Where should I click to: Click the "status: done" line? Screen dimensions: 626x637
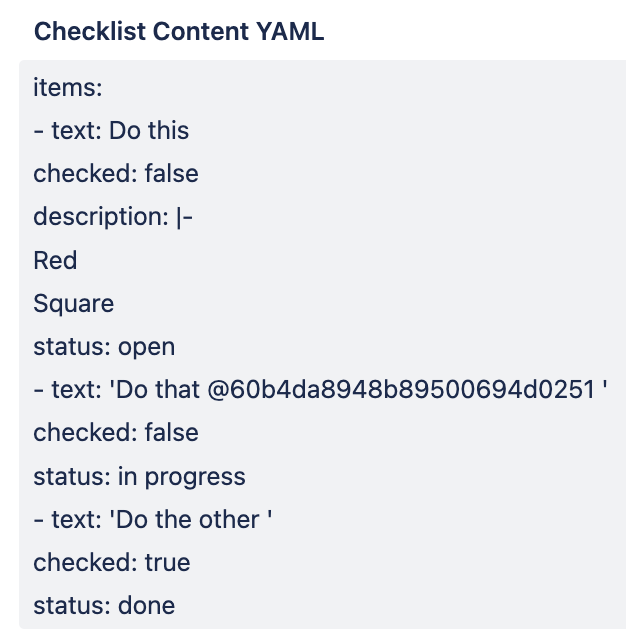tap(104, 605)
